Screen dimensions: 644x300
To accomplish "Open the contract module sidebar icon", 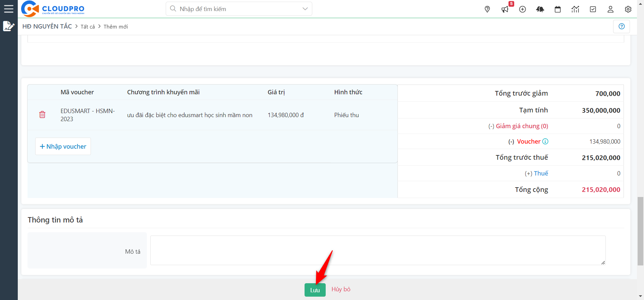I will point(9,26).
